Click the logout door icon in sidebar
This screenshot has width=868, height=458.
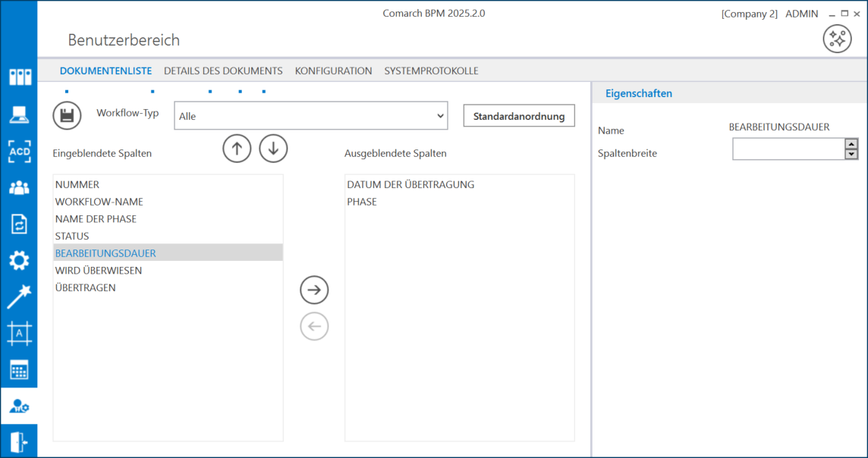[x=19, y=442]
